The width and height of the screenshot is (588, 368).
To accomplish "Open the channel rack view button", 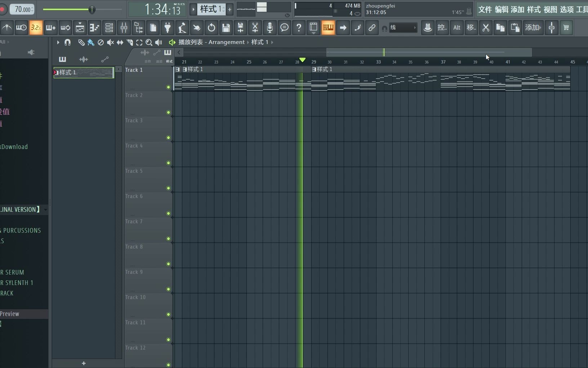I will click(x=109, y=27).
